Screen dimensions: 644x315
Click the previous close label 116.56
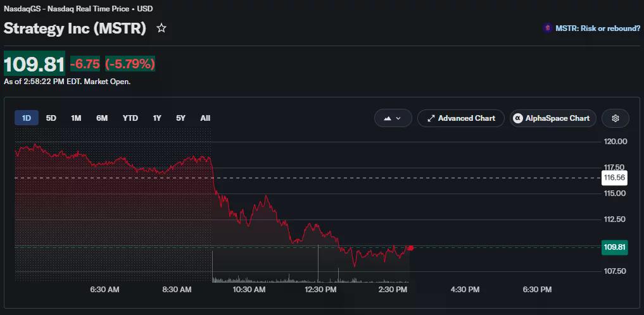(x=614, y=178)
